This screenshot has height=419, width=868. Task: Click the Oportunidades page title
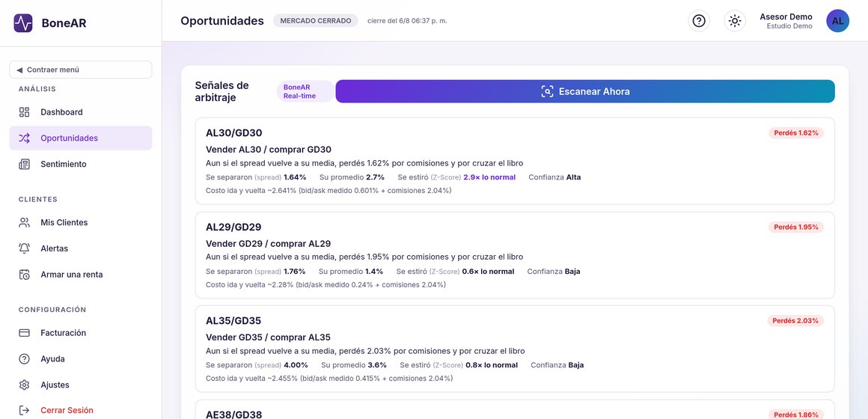click(x=222, y=21)
